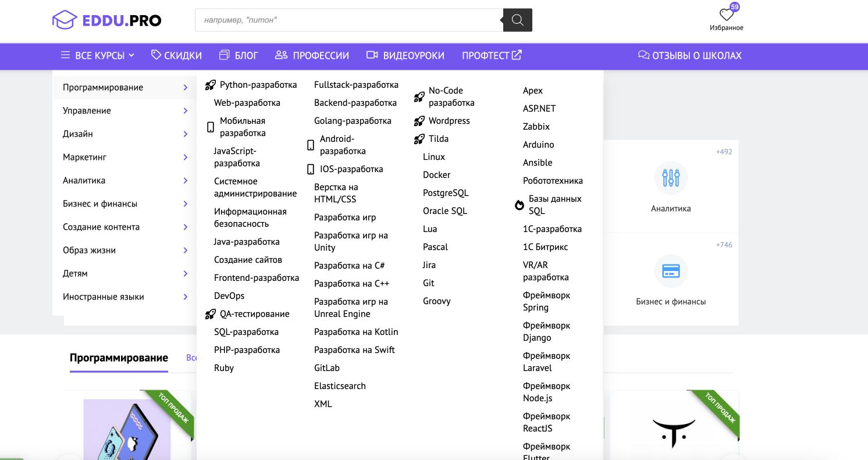Click the rocket icon beside Wordpress
The width and height of the screenshot is (868, 460).
tap(419, 121)
